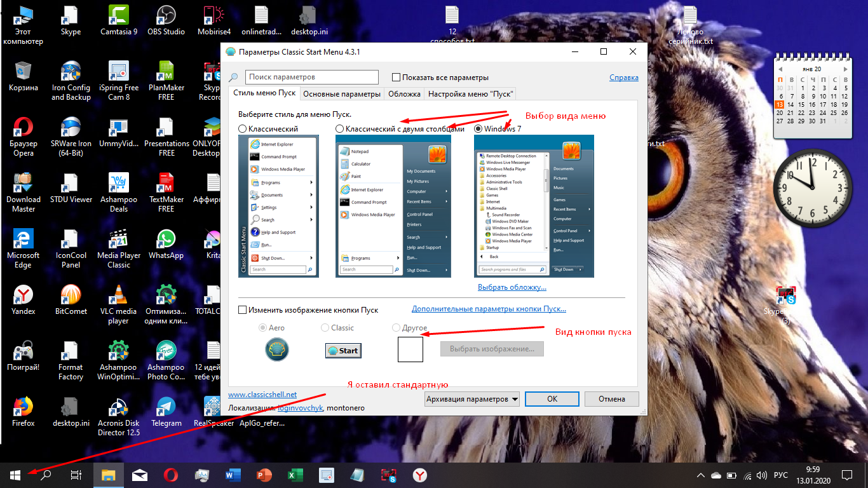Switch to Основные параметры tab

(342, 94)
